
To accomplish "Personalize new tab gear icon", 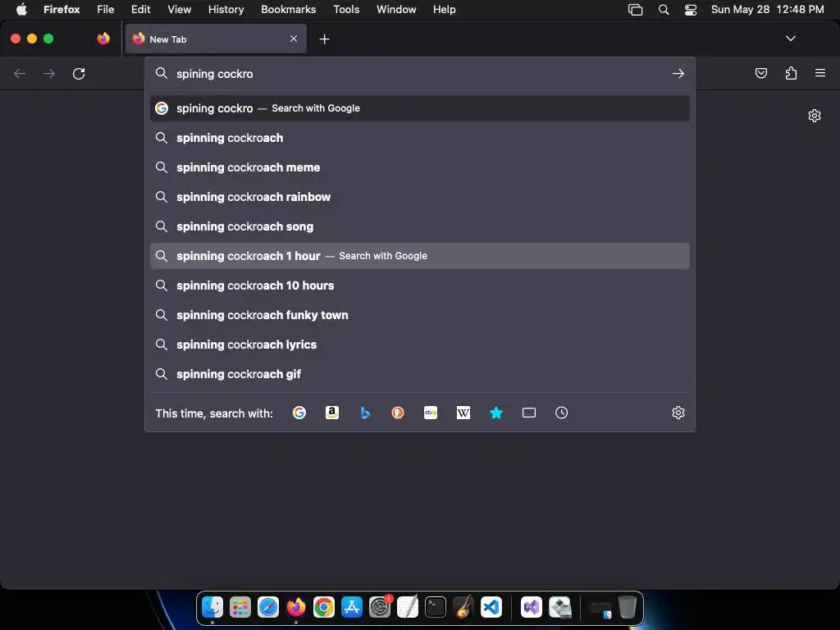I will (815, 116).
